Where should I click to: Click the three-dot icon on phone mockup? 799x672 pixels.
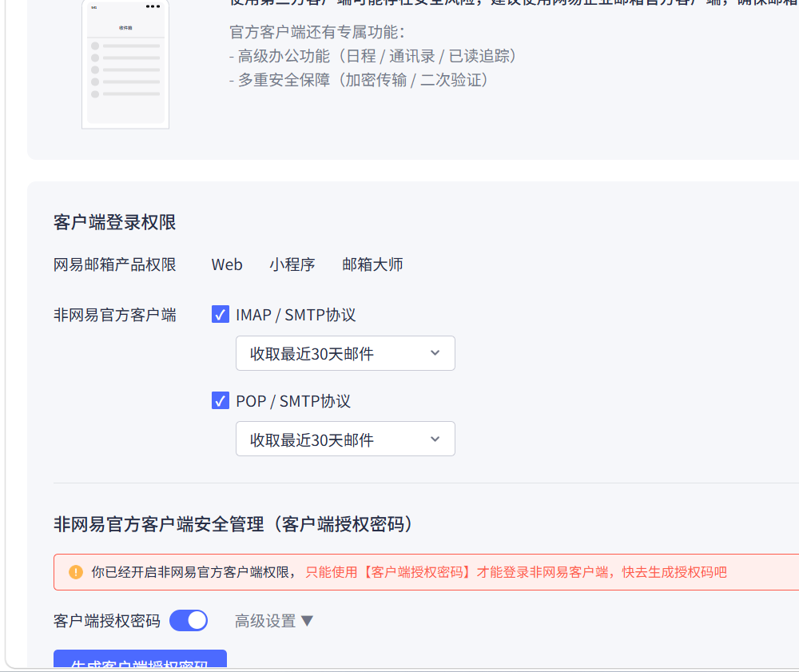(153, 6)
